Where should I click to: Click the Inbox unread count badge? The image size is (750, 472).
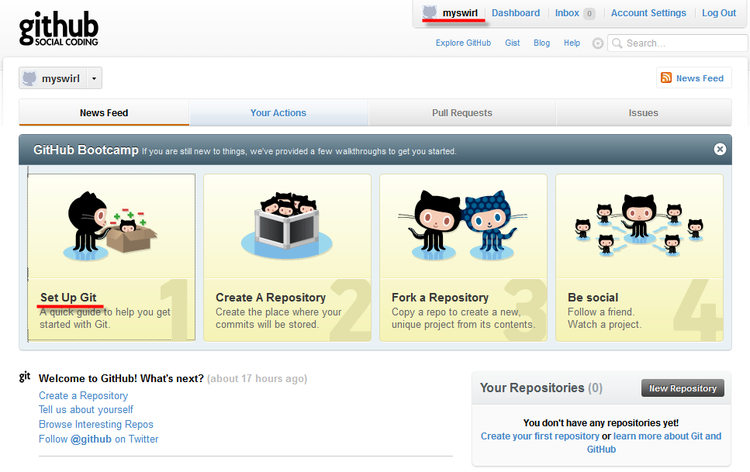click(589, 13)
